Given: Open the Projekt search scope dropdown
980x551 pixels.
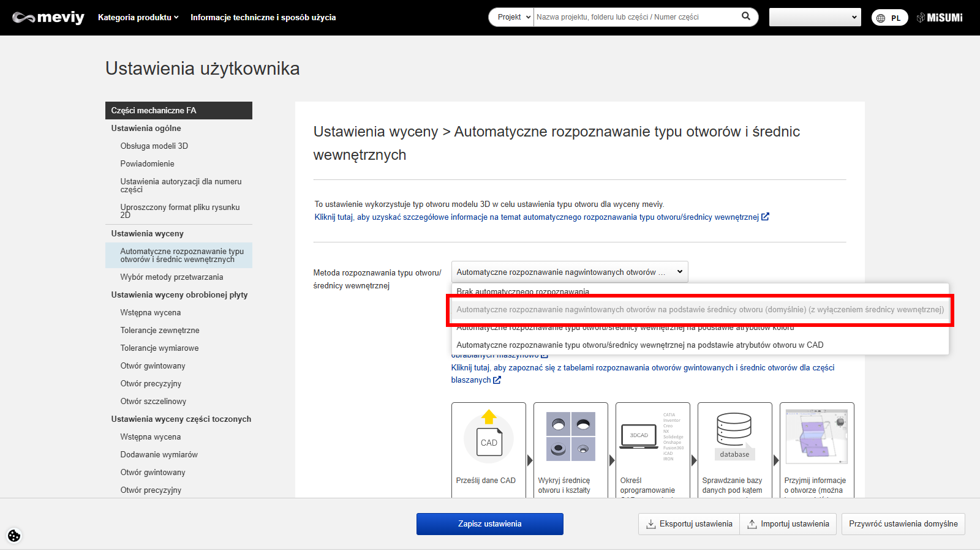Looking at the screenshot, I should [x=512, y=17].
